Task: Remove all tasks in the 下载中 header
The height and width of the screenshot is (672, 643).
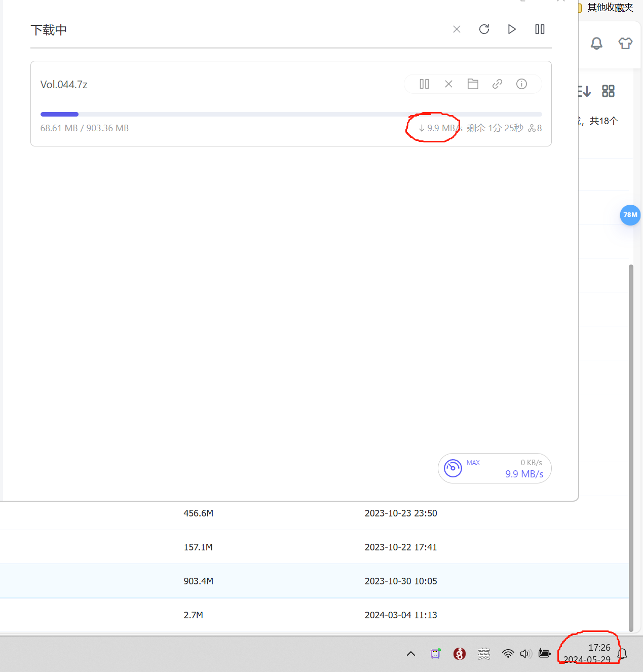Action: (x=457, y=29)
